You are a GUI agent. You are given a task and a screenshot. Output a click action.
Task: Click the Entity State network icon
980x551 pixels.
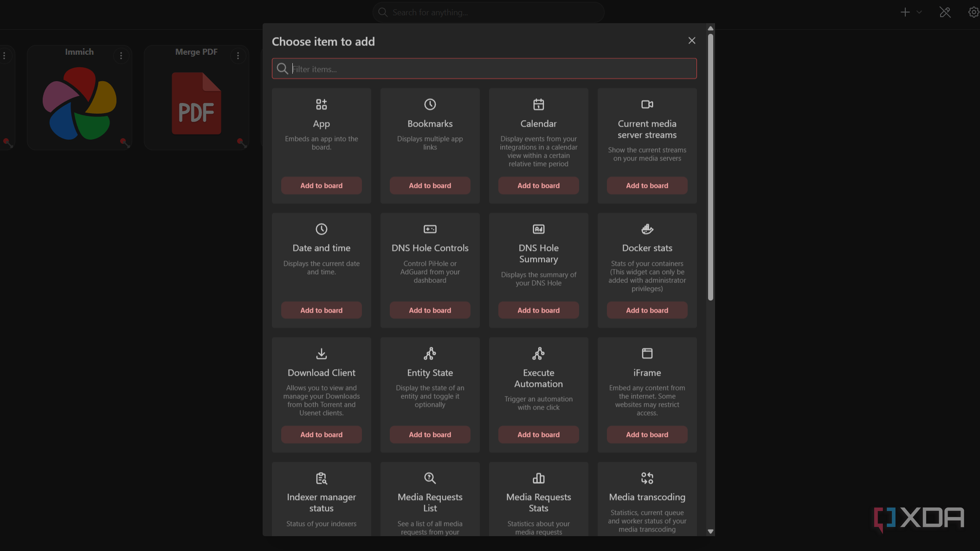pos(430,353)
